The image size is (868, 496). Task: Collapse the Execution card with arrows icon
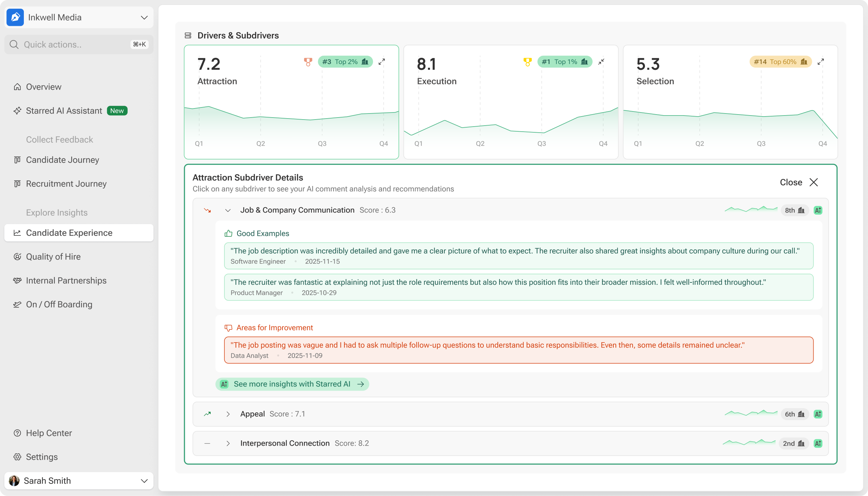pyautogui.click(x=601, y=62)
